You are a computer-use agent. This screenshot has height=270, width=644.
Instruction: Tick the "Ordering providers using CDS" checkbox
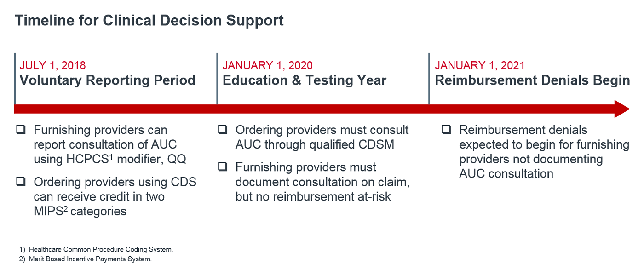(x=21, y=182)
